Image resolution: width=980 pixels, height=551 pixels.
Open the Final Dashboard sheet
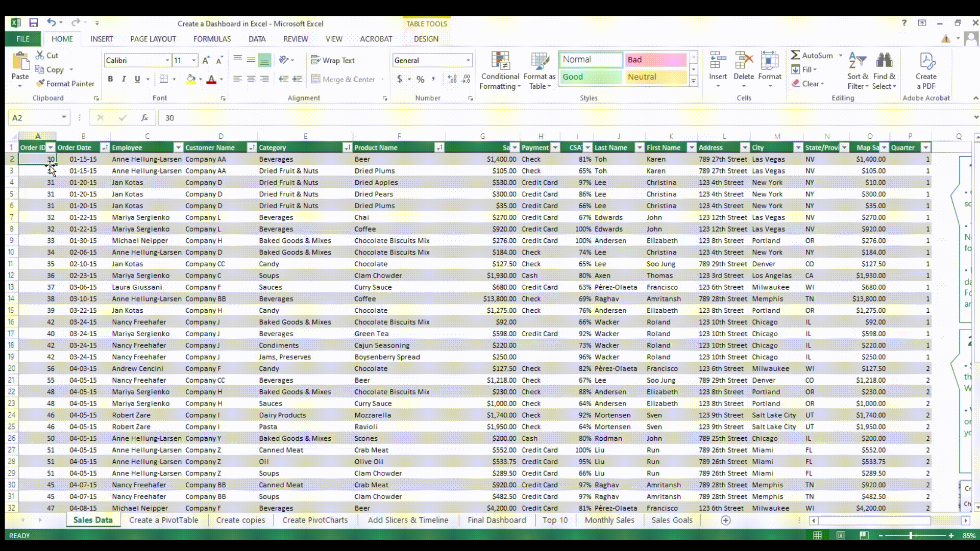496,520
